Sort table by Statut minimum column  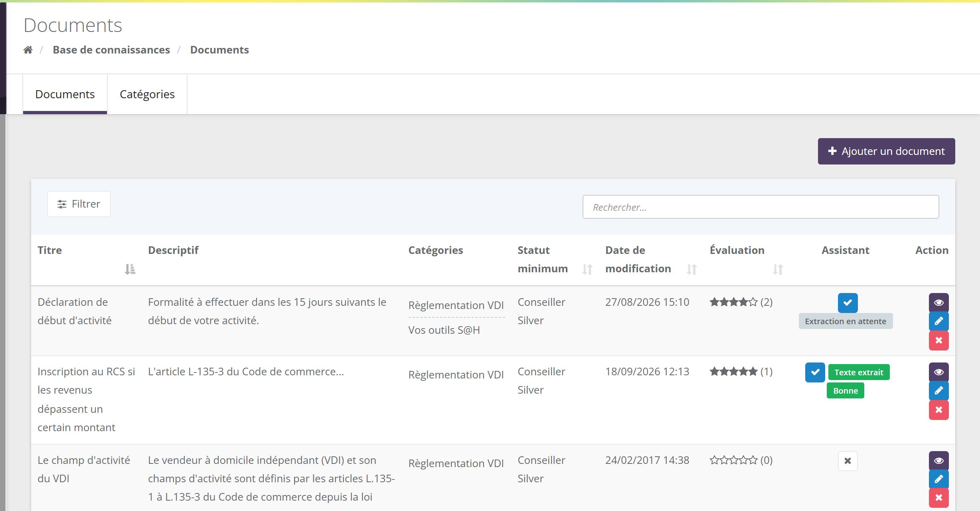click(587, 269)
